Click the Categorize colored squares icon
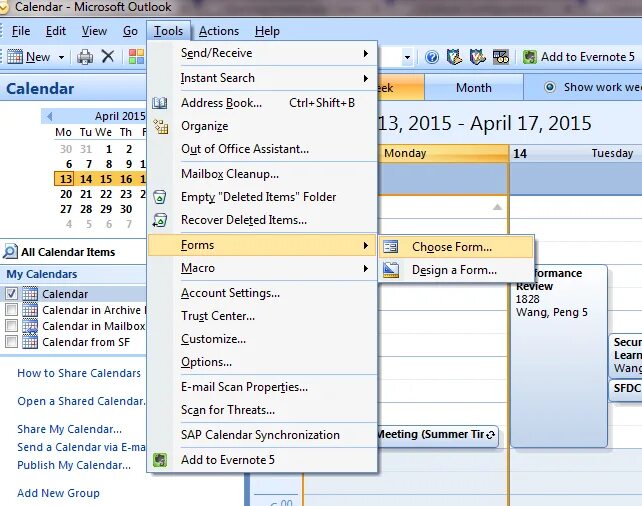The image size is (642, 506). tap(136, 56)
